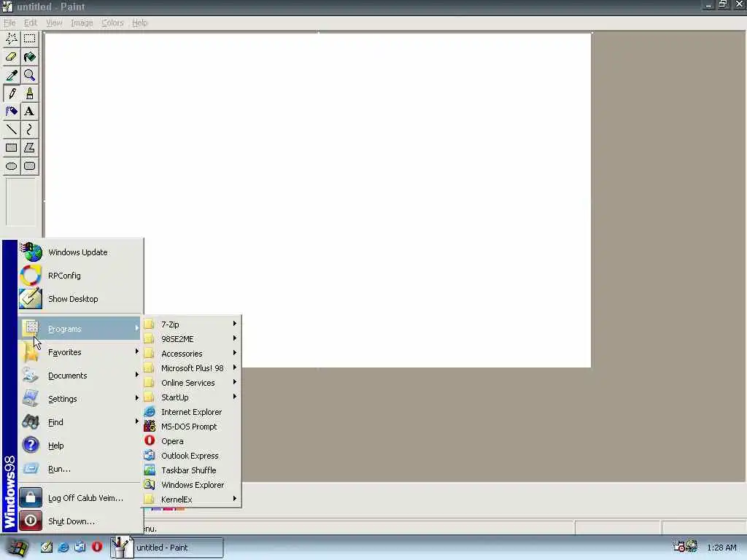The width and height of the screenshot is (747, 560).
Task: Launch Internet Explorer from Programs menu
Action: (x=192, y=412)
